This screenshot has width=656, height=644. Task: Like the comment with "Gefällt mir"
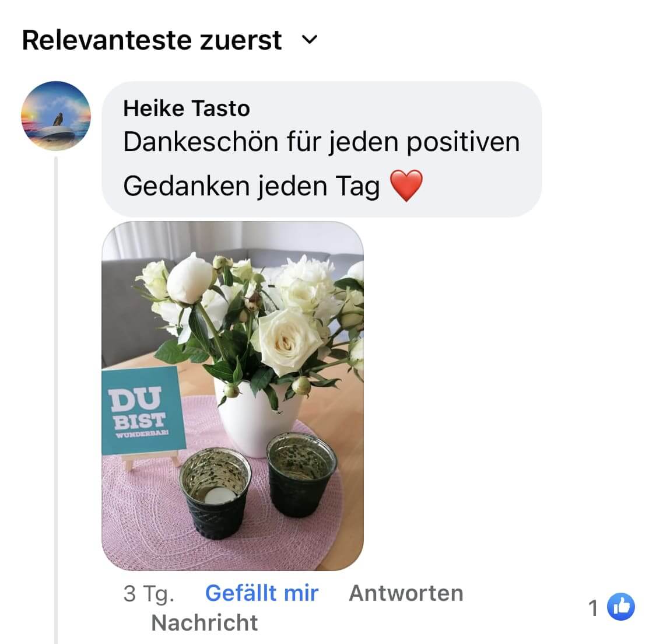click(x=262, y=593)
